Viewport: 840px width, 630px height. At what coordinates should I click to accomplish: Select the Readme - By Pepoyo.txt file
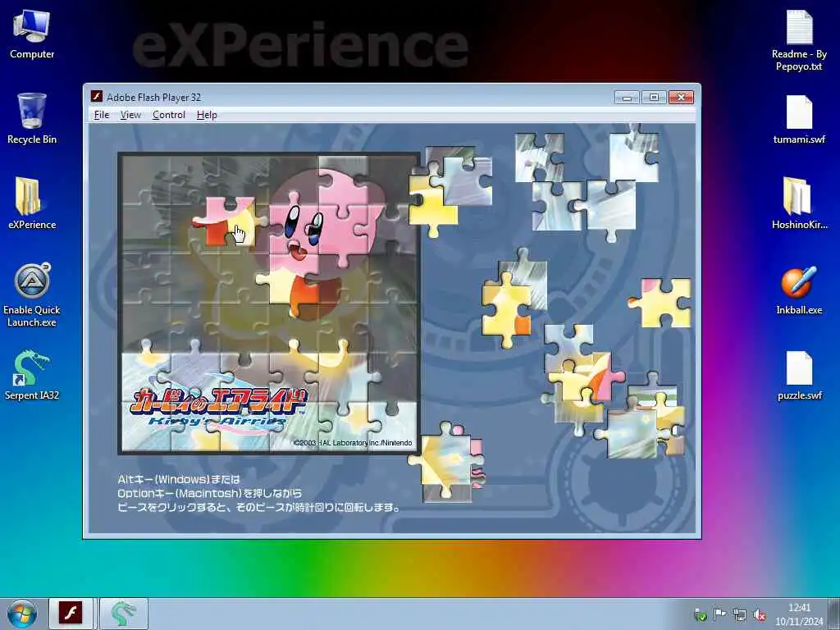799,41
